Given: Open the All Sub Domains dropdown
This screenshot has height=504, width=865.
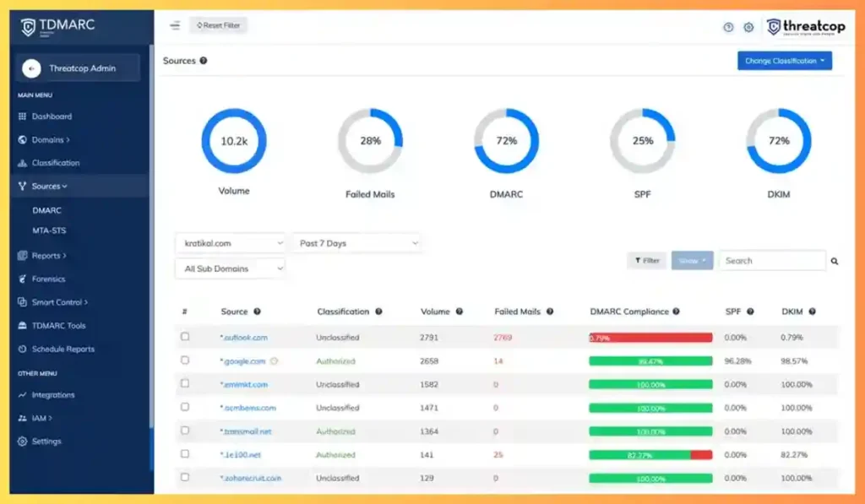Looking at the screenshot, I should point(231,268).
